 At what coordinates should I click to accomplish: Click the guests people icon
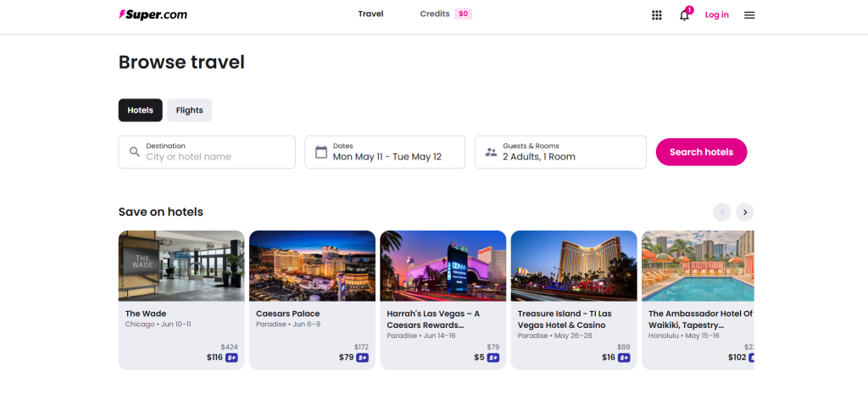[x=491, y=152]
